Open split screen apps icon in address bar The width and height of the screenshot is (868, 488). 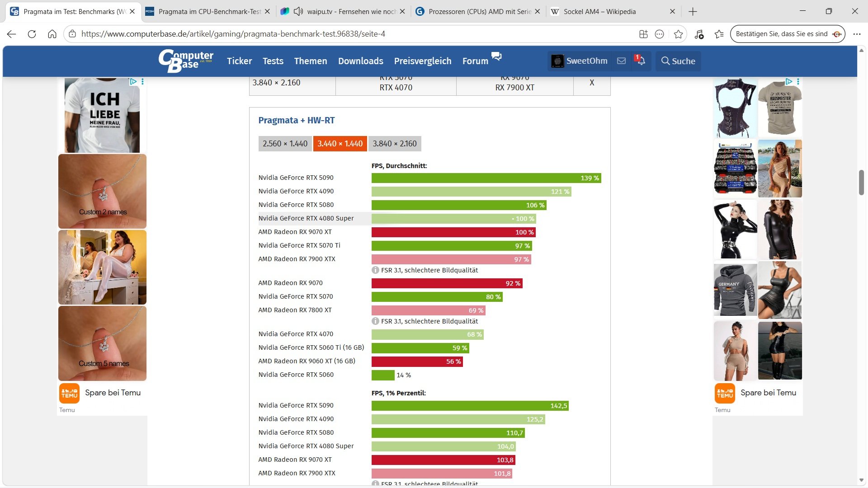[x=643, y=34]
